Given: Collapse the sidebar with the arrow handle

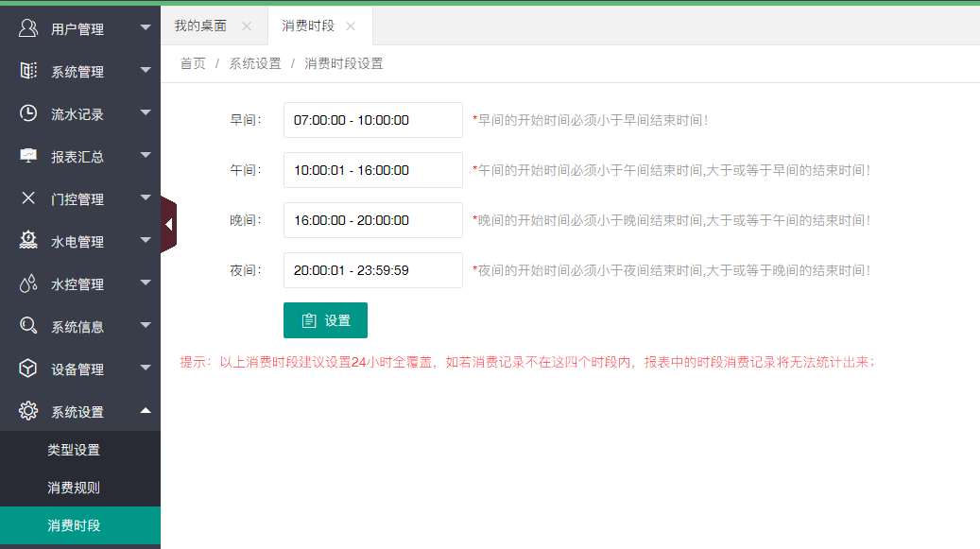Looking at the screenshot, I should [x=168, y=225].
